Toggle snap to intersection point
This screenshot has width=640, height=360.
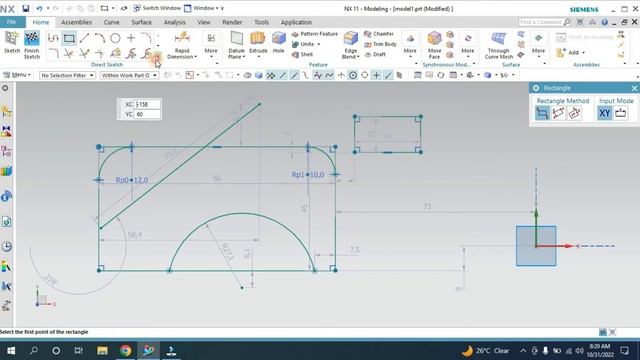(341, 75)
